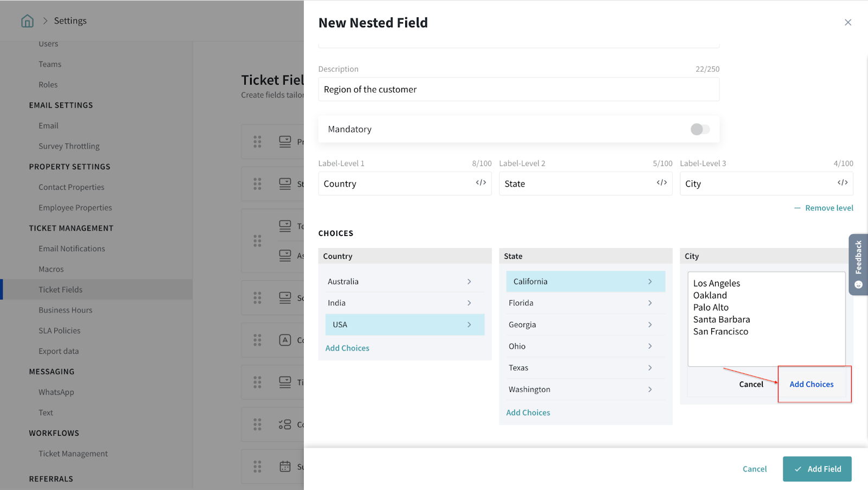Expand the Australia country choice
Viewport: 868px width, 490px height.
tap(469, 282)
